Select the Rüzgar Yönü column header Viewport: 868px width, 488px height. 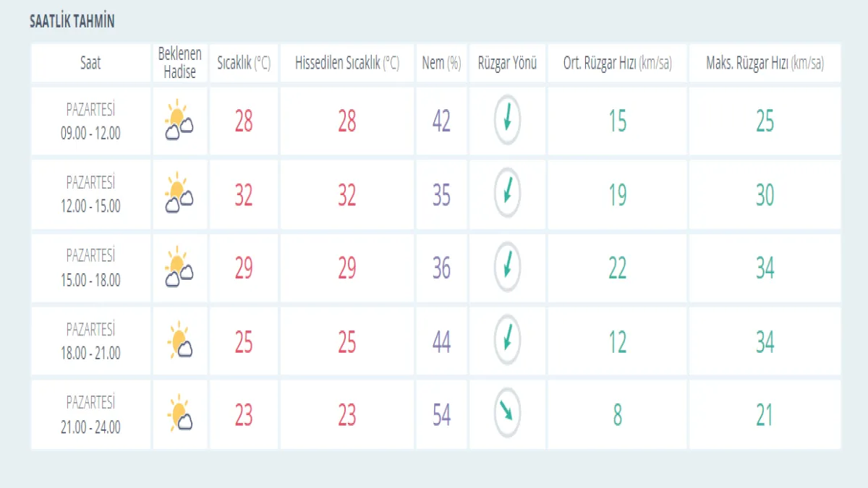pos(507,63)
